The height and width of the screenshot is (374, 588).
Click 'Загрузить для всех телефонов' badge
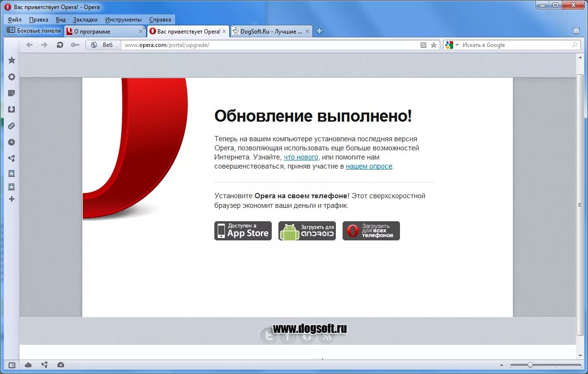[371, 231]
